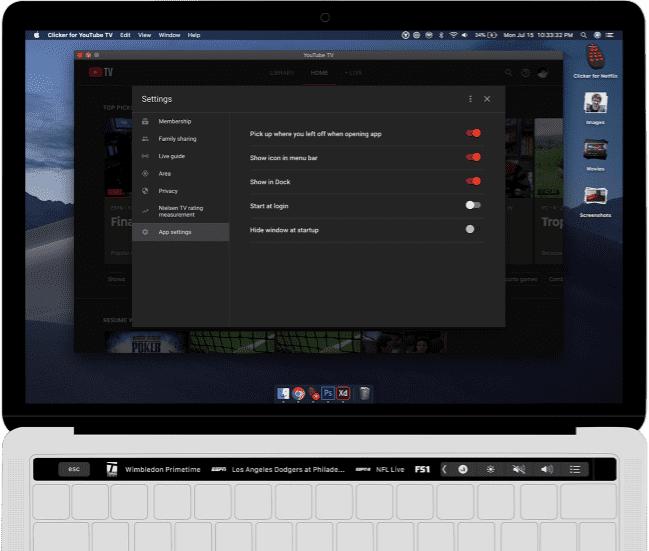
Task: Enable Hide window at startup switch
Action: tap(473, 229)
